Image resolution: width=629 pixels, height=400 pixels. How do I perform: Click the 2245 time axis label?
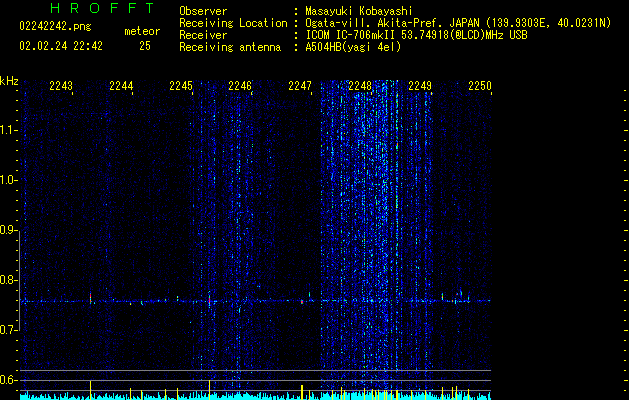181,86
